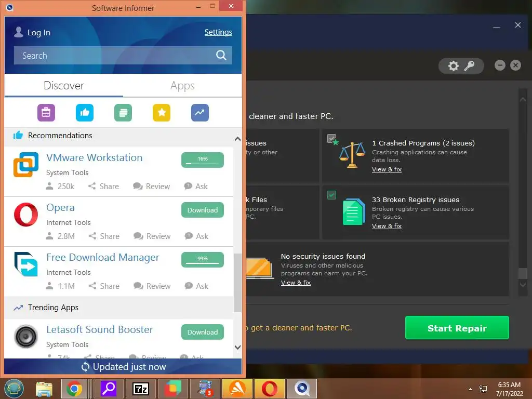Switch to the Discover tab

click(x=64, y=86)
